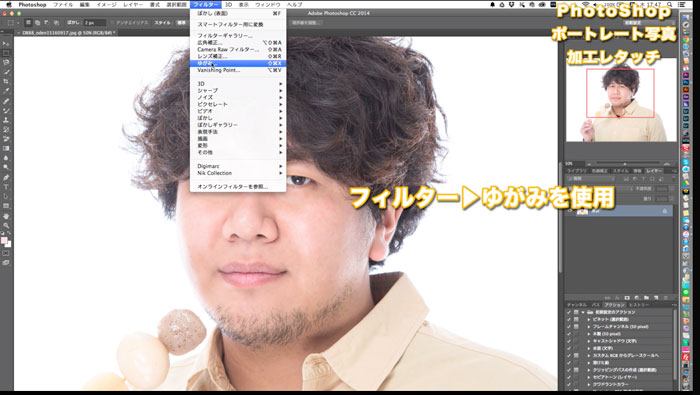Adjust the navigator zoom slider
700x395 pixels.
pyautogui.click(x=625, y=164)
